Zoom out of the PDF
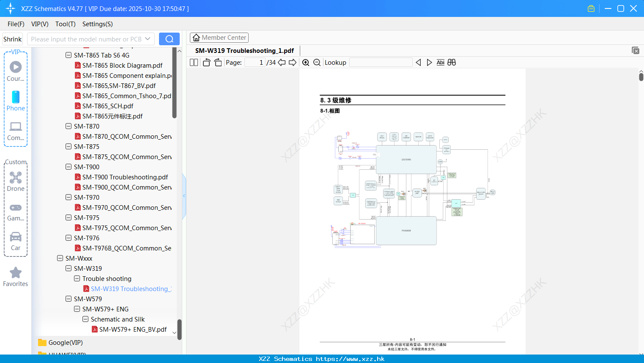 pos(317,63)
